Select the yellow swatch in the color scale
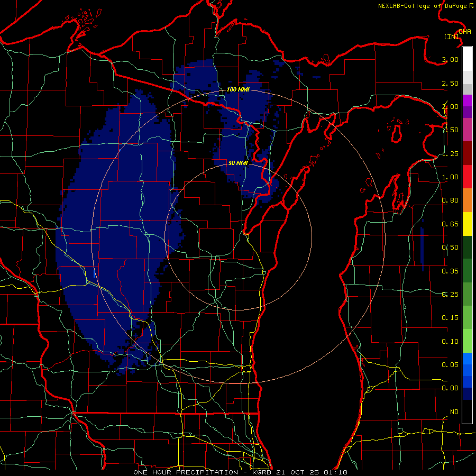 [x=467, y=224]
